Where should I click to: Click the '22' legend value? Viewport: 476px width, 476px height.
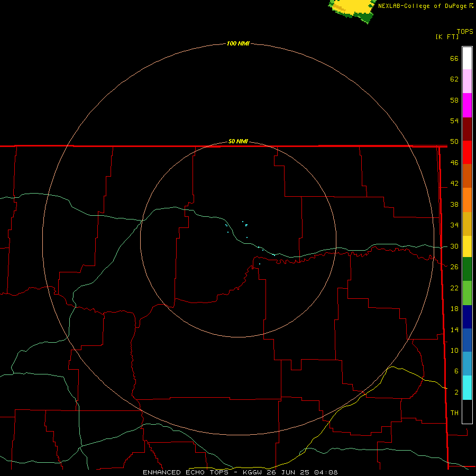pos(454,288)
